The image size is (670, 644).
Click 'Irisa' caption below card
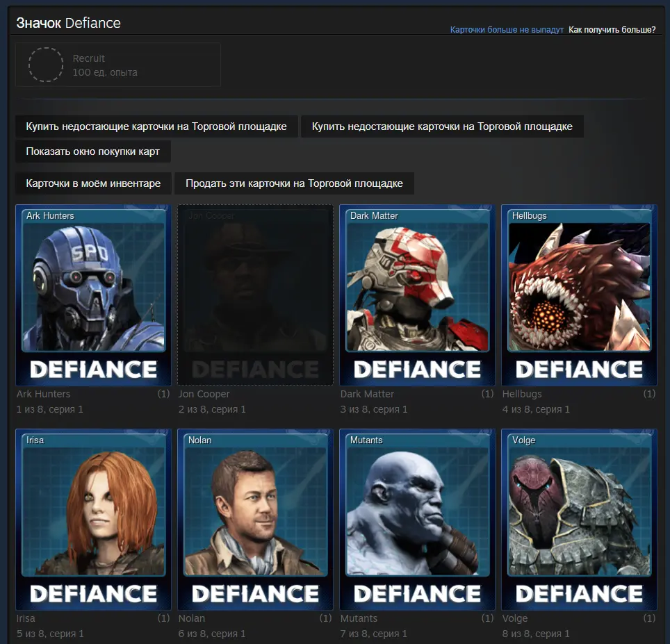tap(26, 618)
